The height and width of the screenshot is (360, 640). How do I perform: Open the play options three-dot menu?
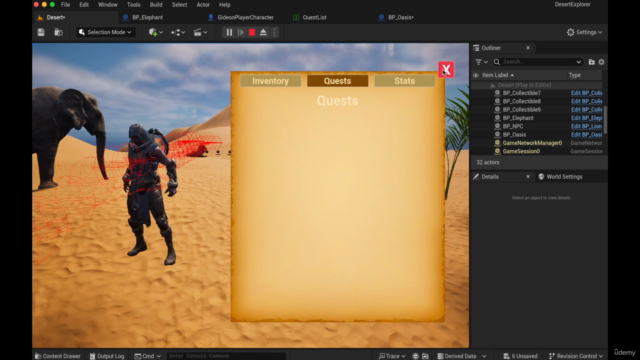coord(274,32)
